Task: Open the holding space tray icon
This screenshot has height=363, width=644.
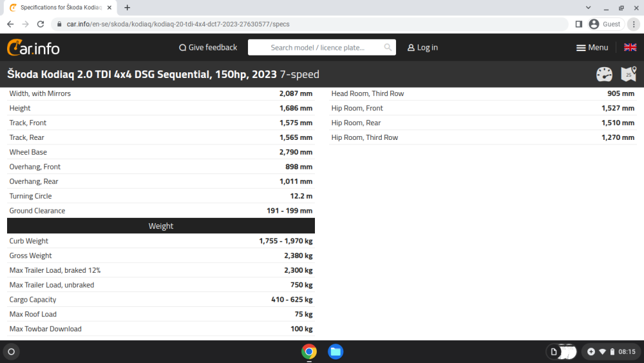Action: click(562, 351)
